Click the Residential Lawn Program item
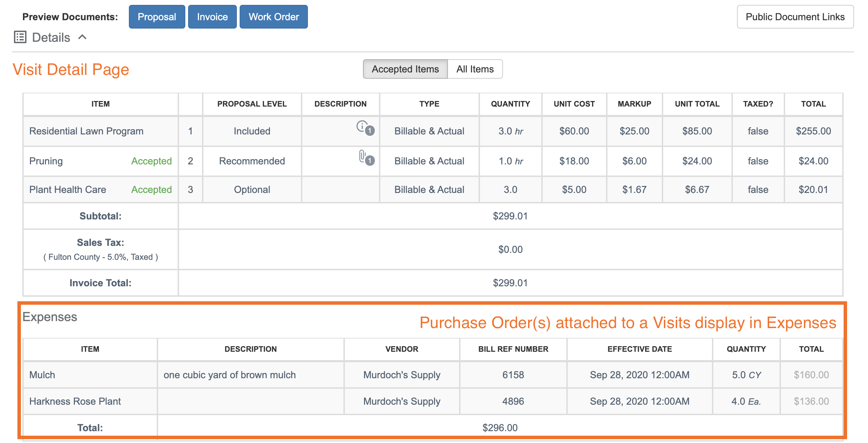 tap(86, 131)
